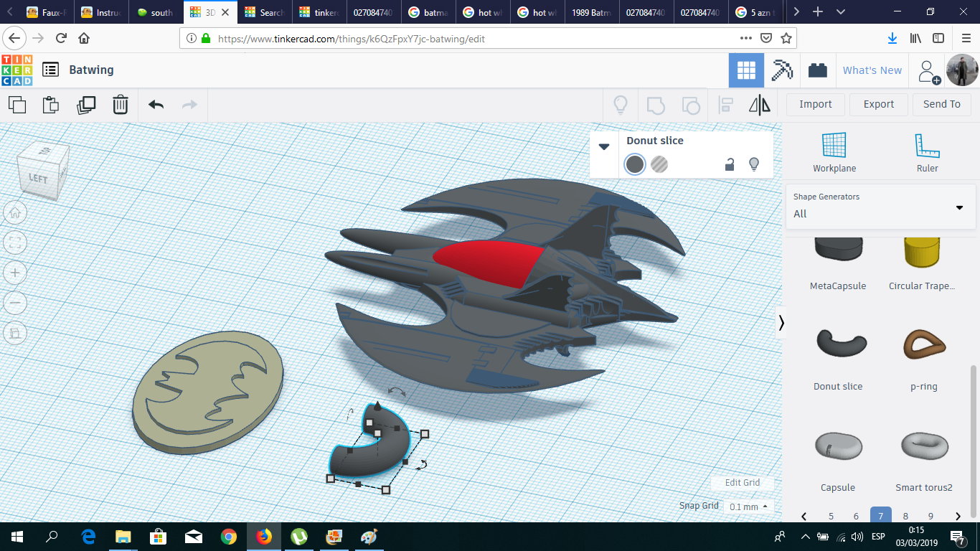Save page to Pocket
The image size is (980, 551).
pyautogui.click(x=766, y=38)
